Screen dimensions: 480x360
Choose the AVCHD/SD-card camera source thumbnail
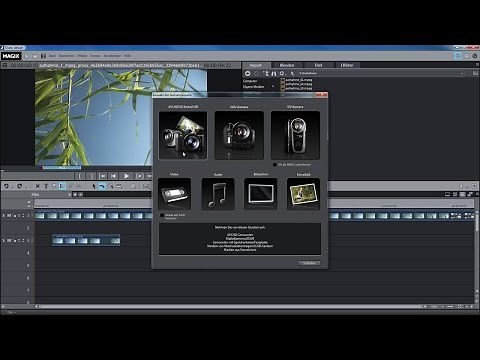pyautogui.click(x=183, y=135)
